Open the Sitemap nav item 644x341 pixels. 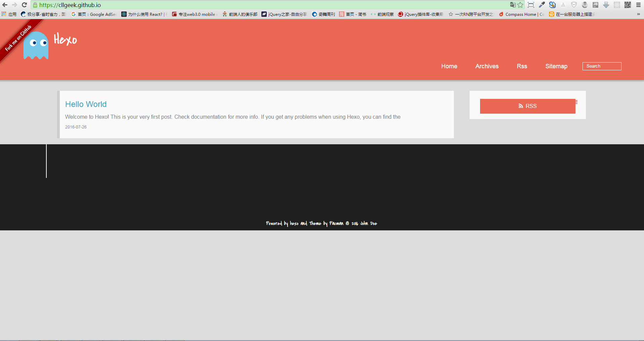[x=556, y=66]
